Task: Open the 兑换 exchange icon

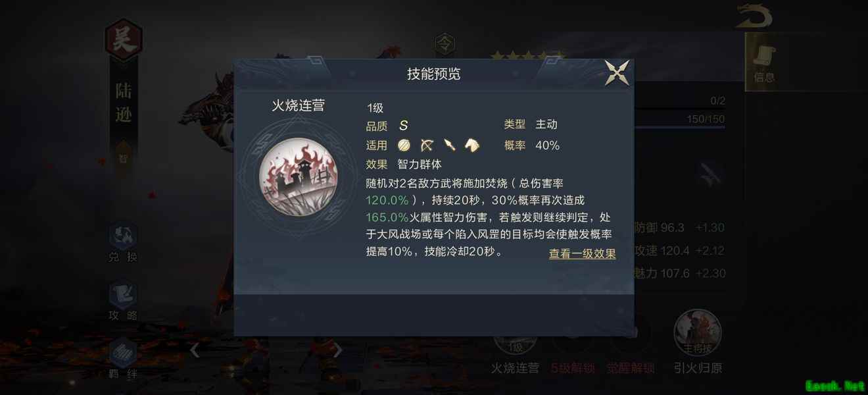Action: coord(123,242)
